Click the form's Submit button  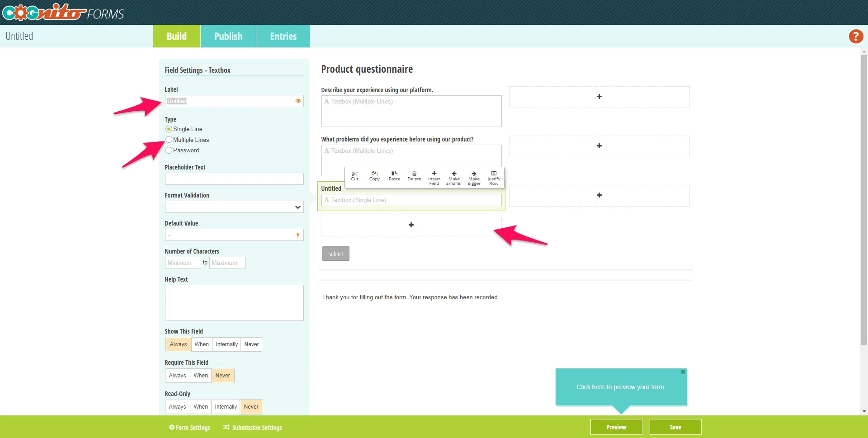pos(336,254)
